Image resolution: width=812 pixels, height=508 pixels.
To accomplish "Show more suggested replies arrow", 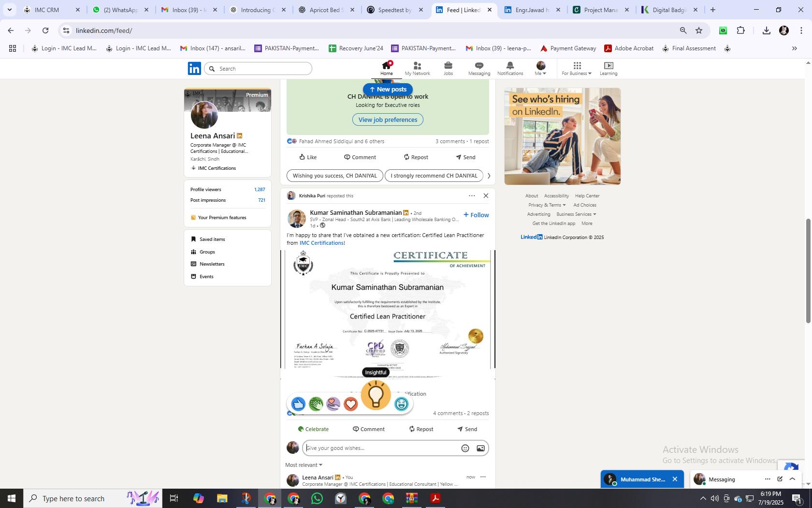I will 489,176.
